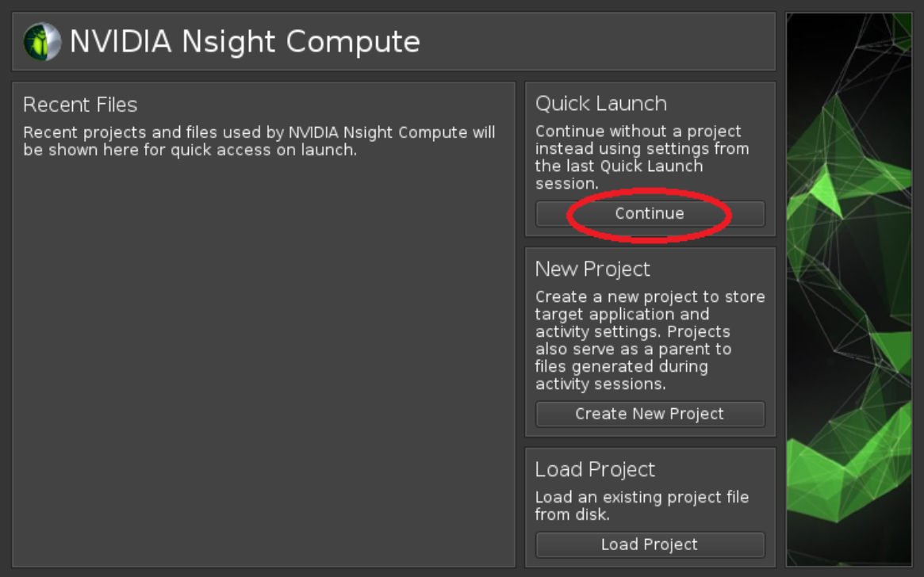924x577 pixels.
Task: Click the New Project section heading
Action: [592, 269]
